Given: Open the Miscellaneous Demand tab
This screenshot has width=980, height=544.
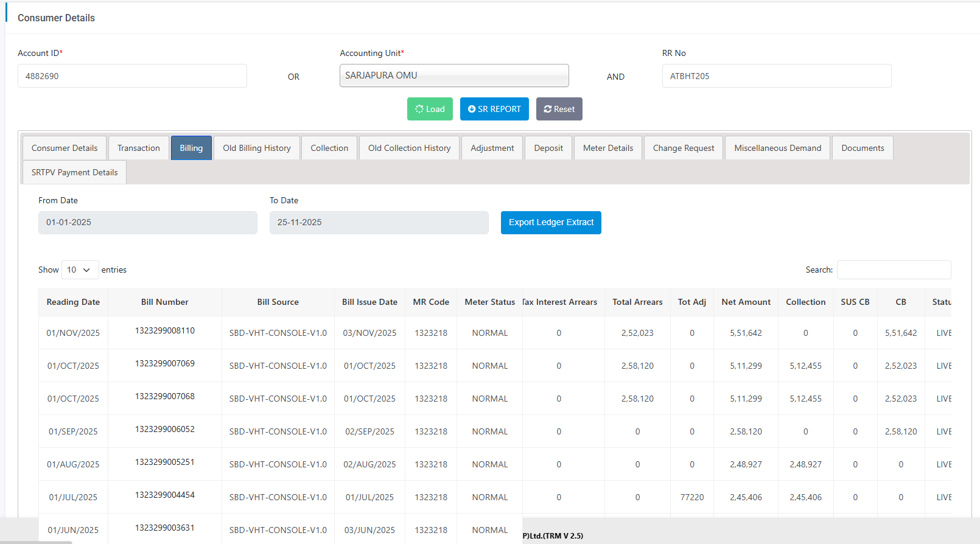Looking at the screenshot, I should pos(777,148).
